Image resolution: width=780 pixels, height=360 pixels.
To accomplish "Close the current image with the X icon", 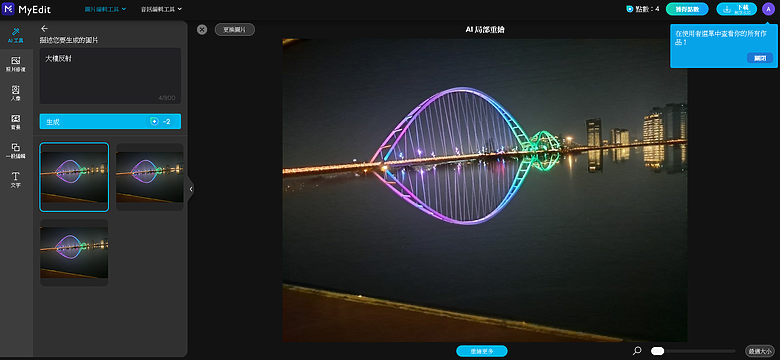I will [201, 30].
